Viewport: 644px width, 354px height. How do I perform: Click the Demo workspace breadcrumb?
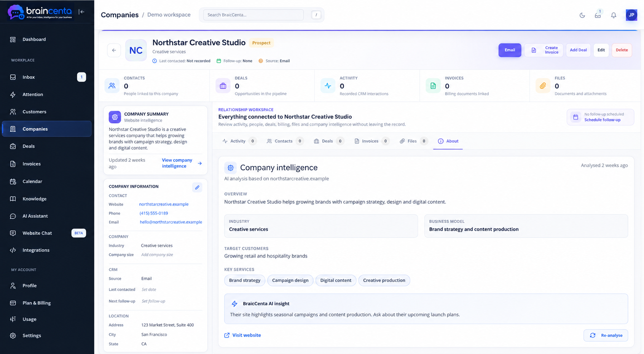tap(169, 15)
